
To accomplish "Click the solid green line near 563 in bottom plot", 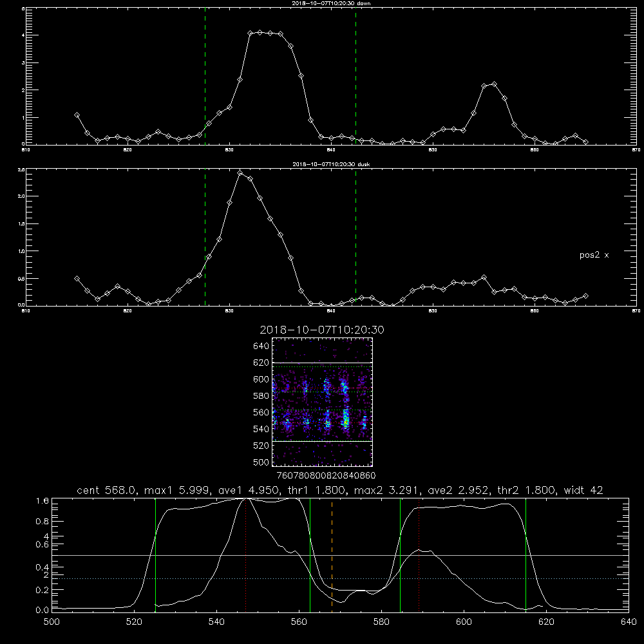I will (310, 554).
